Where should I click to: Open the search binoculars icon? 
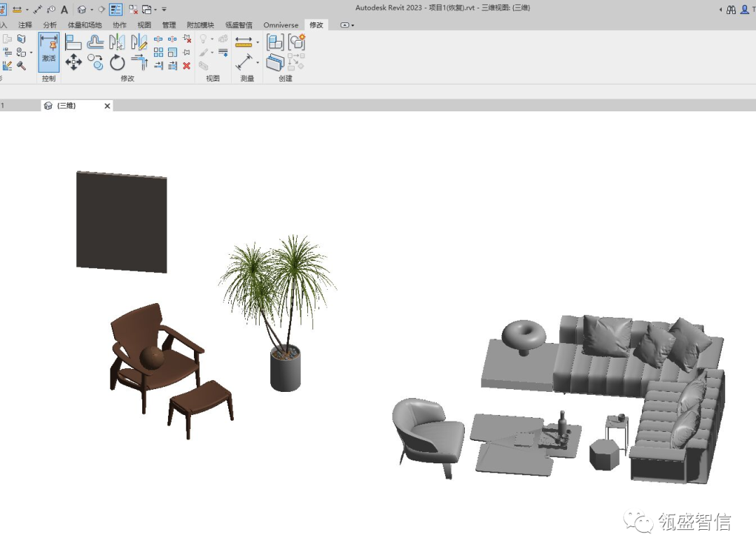[731, 9]
